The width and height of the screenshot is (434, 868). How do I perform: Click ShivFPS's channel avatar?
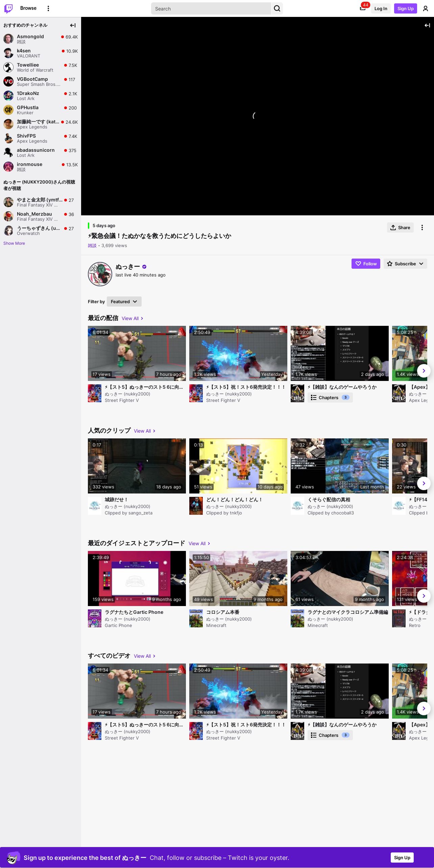8,138
